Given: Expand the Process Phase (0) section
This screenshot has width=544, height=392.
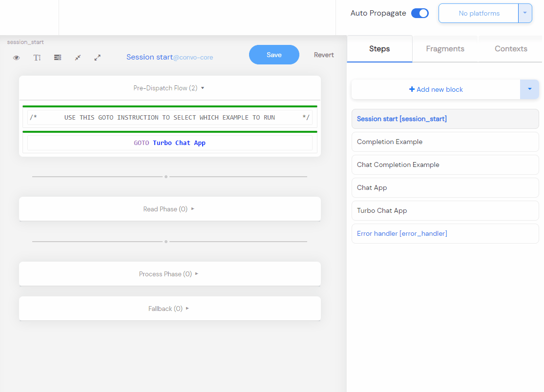Looking at the screenshot, I should point(169,274).
